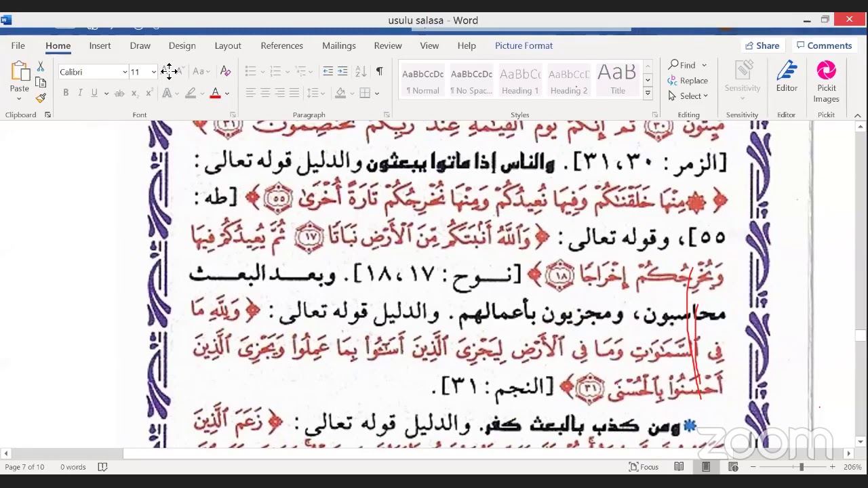
Task: Click the zoom slider handle
Action: pyautogui.click(x=802, y=467)
